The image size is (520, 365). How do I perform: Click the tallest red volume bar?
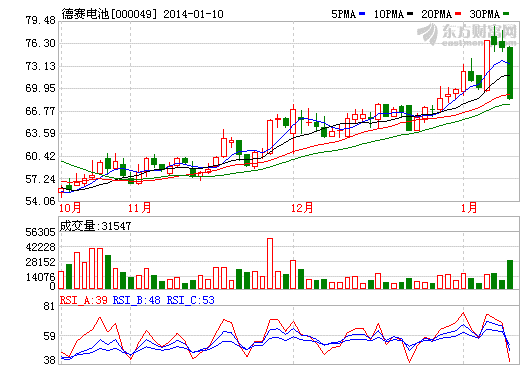tap(270, 263)
